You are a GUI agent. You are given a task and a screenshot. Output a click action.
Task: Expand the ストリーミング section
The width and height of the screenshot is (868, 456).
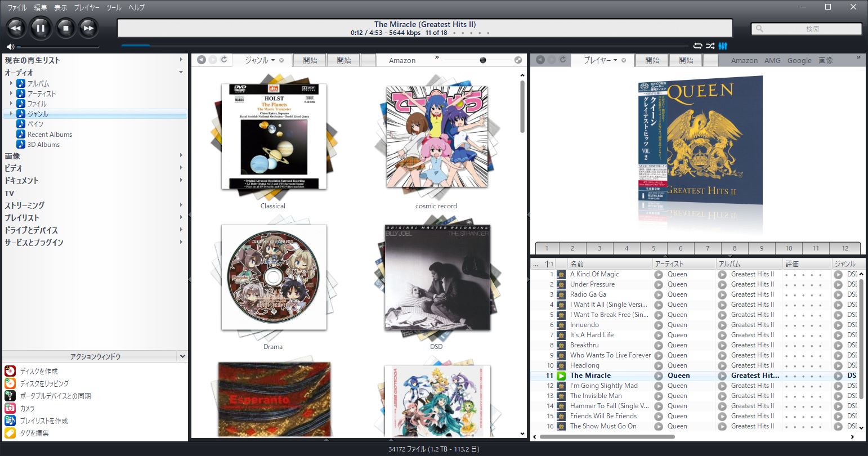(181, 205)
